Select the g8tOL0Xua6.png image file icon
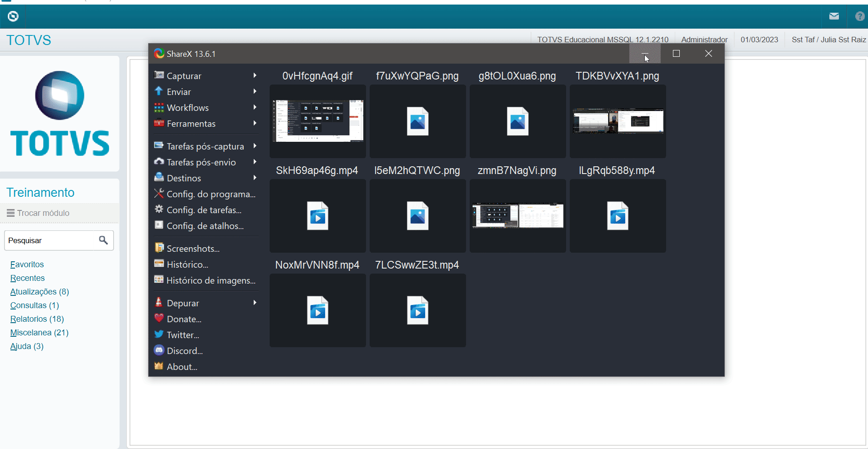The height and width of the screenshot is (449, 868). click(518, 121)
